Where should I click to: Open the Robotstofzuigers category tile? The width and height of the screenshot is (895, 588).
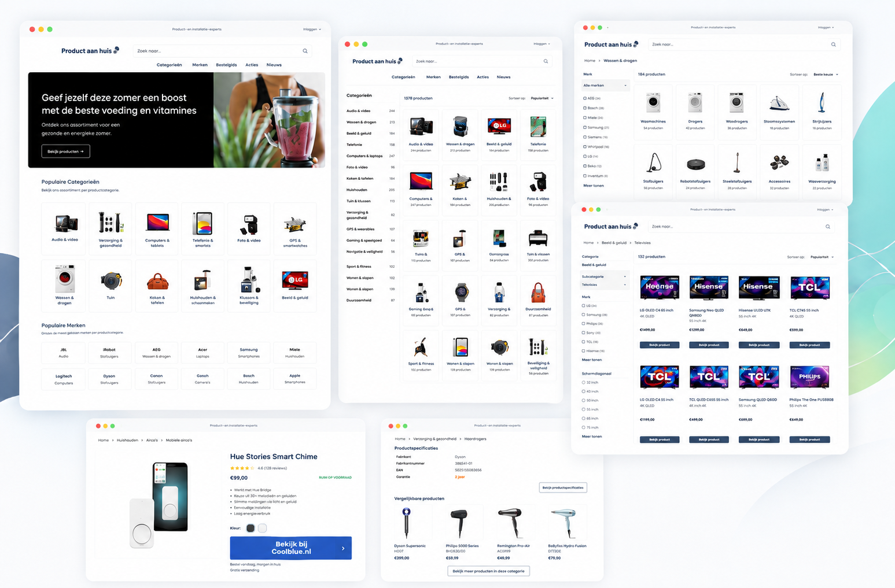(x=695, y=171)
